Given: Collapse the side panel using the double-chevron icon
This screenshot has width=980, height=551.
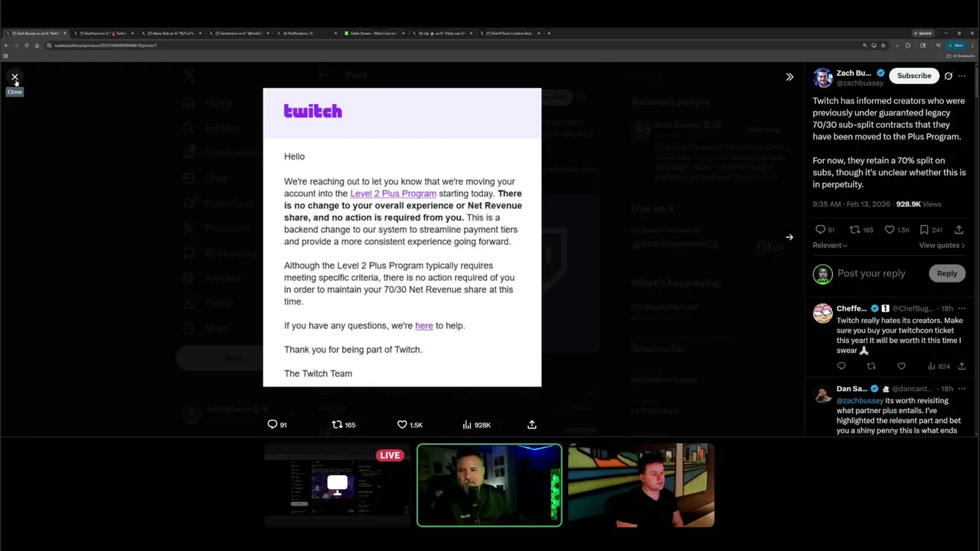Looking at the screenshot, I should click(x=789, y=77).
